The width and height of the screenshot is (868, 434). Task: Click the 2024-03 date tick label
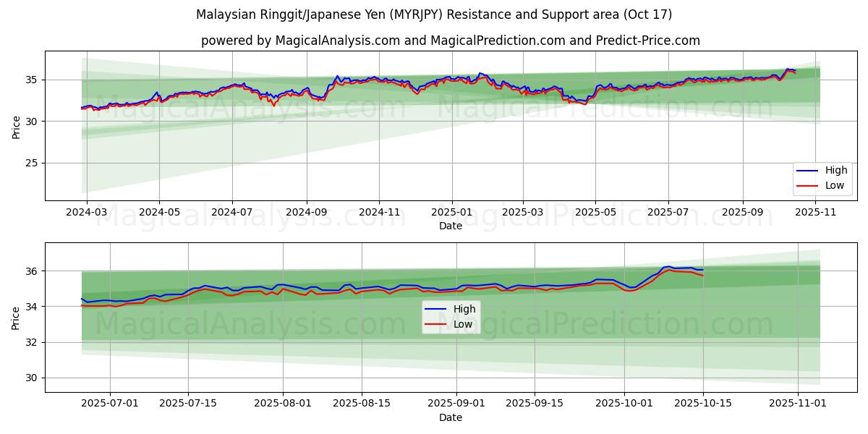click(x=87, y=213)
